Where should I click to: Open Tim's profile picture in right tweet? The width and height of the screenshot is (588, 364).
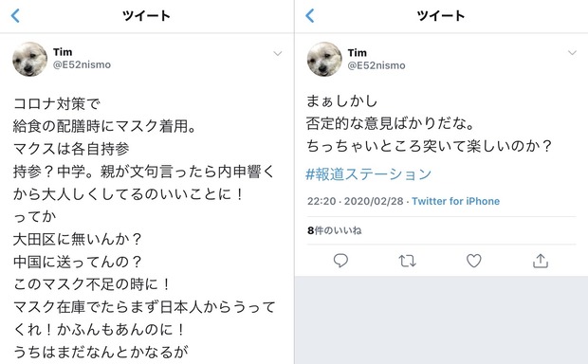[x=324, y=59]
